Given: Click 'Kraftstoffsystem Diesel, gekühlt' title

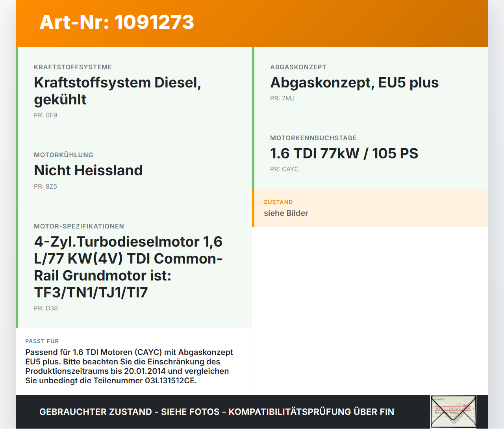Looking at the screenshot, I should [x=118, y=91].
